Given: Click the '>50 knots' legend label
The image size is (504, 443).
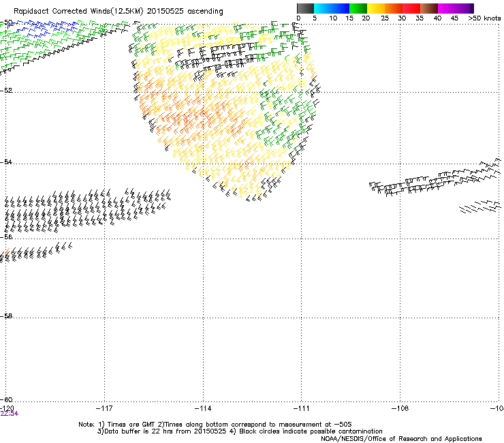Looking at the screenshot, I should (x=484, y=18).
